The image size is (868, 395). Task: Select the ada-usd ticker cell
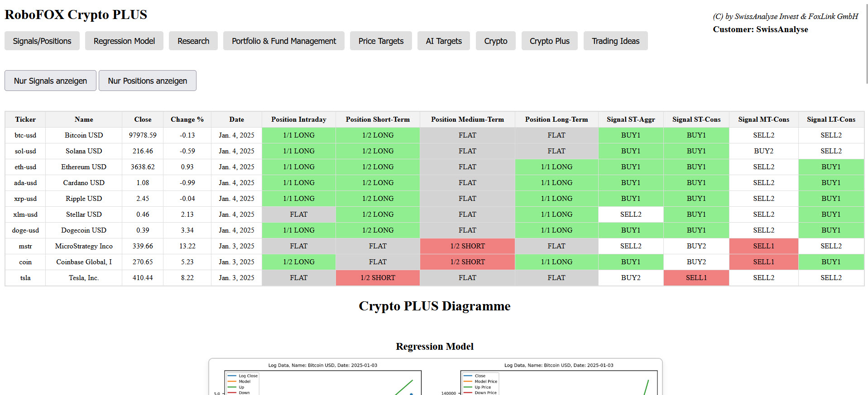click(x=25, y=183)
